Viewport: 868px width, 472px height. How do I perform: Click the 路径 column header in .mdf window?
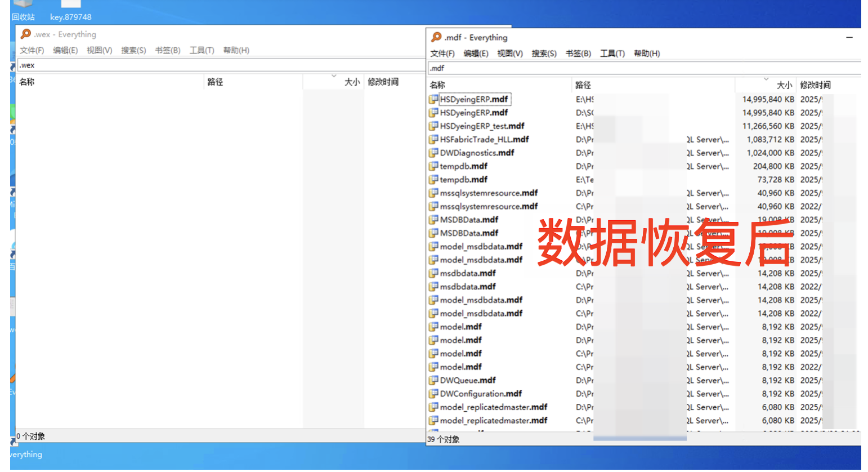pyautogui.click(x=583, y=85)
